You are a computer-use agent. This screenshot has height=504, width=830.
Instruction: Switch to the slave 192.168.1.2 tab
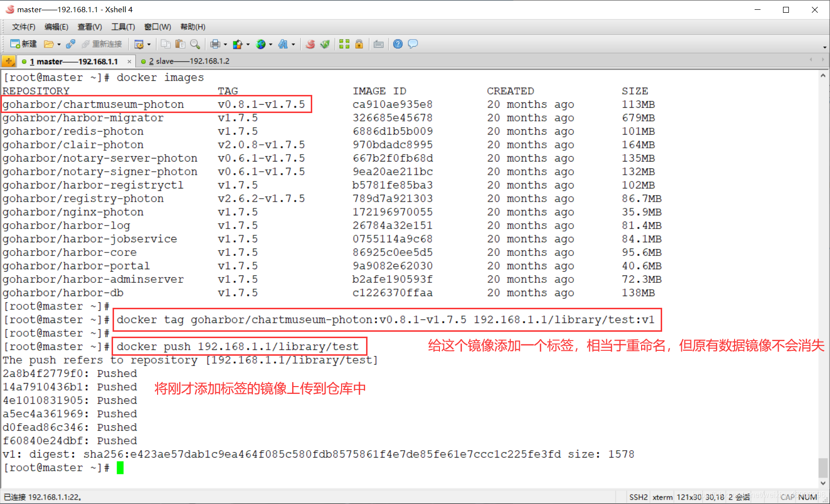pyautogui.click(x=185, y=61)
